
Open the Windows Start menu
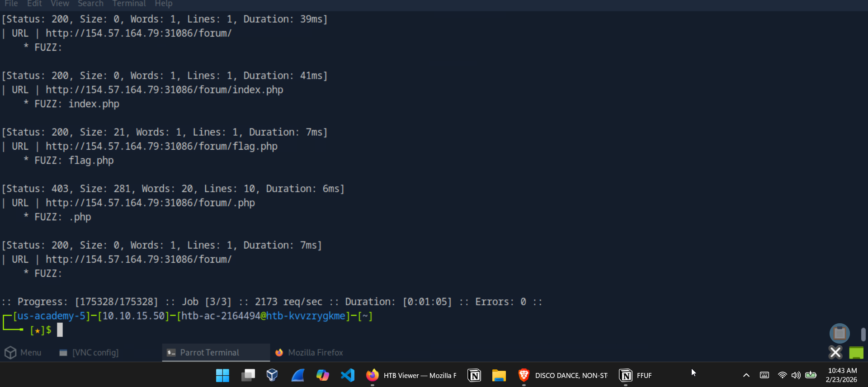pos(222,375)
